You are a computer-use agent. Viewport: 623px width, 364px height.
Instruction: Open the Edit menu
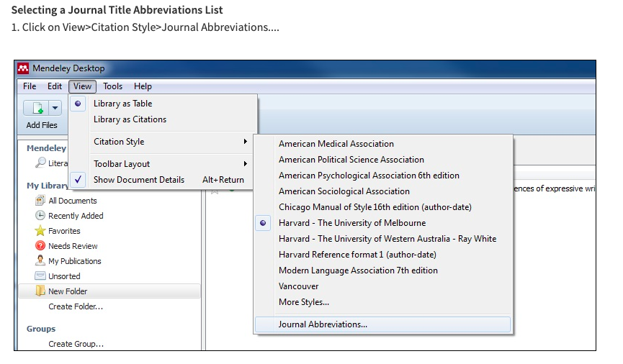(x=55, y=86)
